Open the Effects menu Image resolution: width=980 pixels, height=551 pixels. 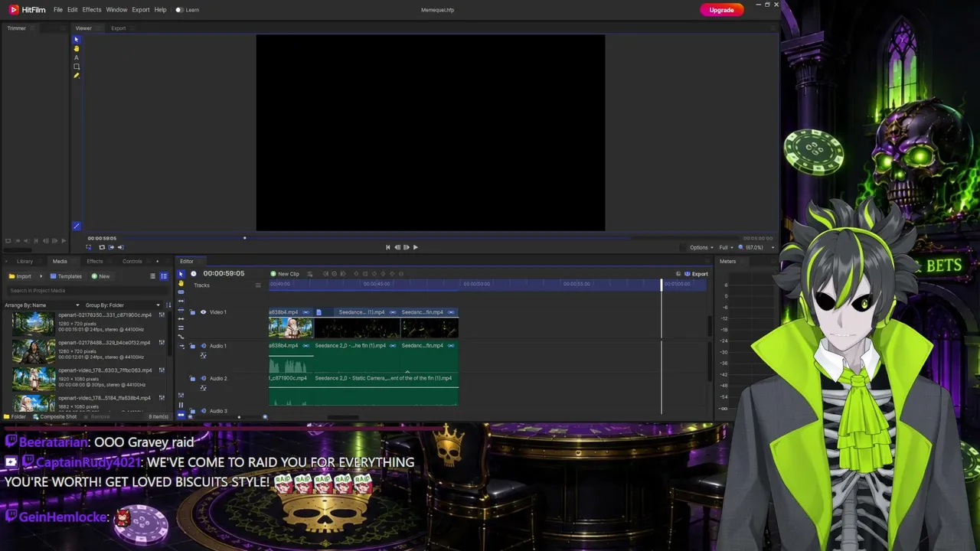pos(91,10)
